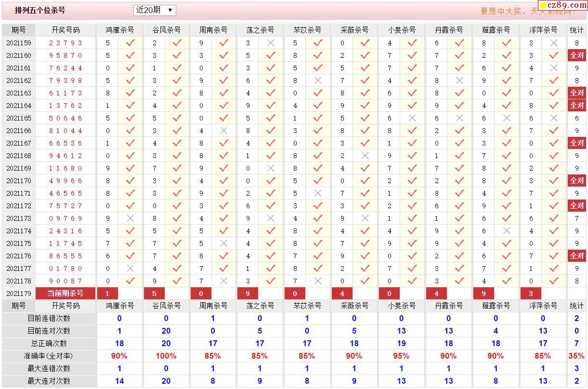Click the red 谷风 current-period number 5
Image resolution: width=588 pixels, height=389 pixels.
pyautogui.click(x=154, y=293)
